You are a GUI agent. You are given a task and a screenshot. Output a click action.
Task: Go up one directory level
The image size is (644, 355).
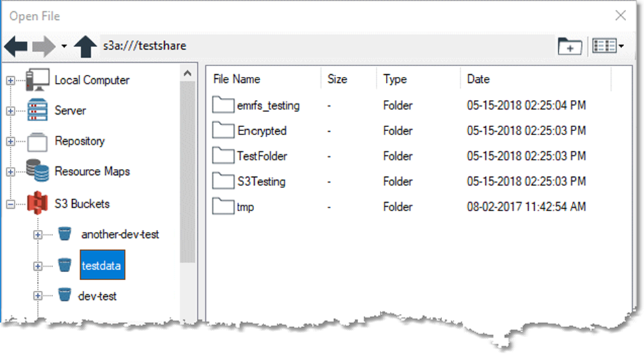pos(85,46)
